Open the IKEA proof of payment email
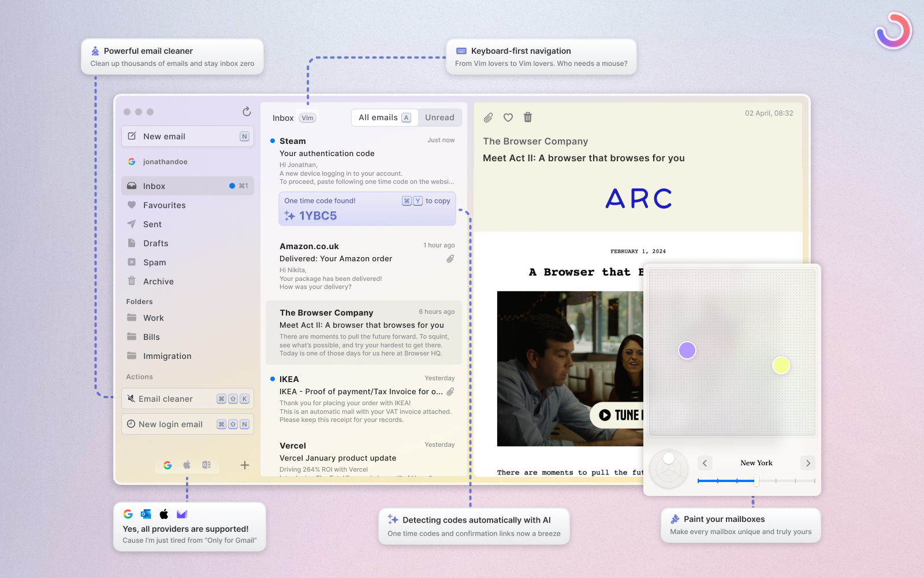924x578 pixels. 364,399
